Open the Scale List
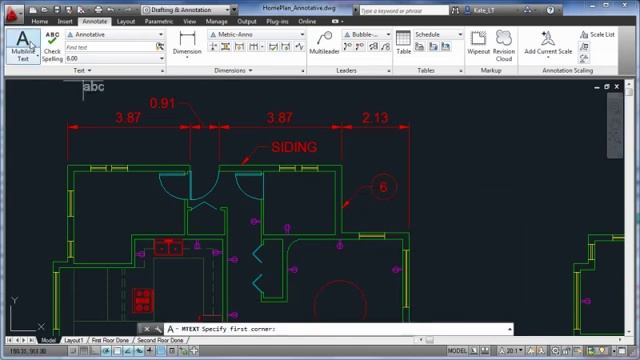640x360 pixels. pos(597,35)
